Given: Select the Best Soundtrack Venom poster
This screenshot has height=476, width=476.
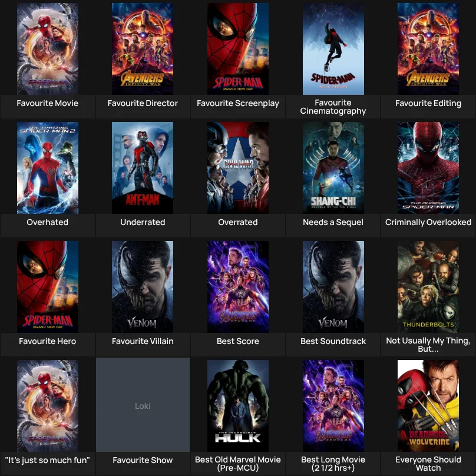Looking at the screenshot, I should point(333,287).
